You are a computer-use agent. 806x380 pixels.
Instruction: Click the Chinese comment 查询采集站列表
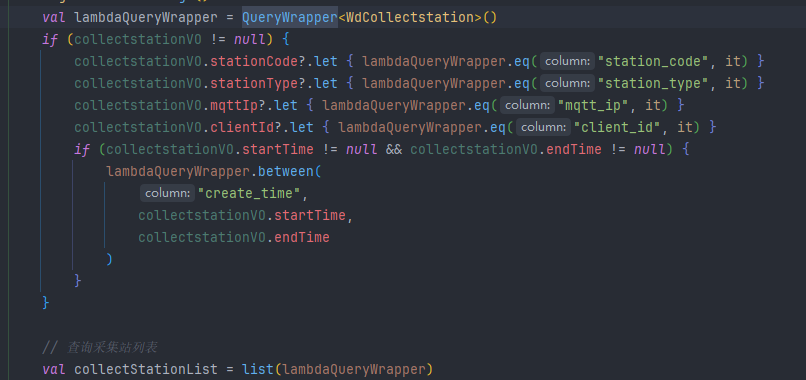(112, 348)
